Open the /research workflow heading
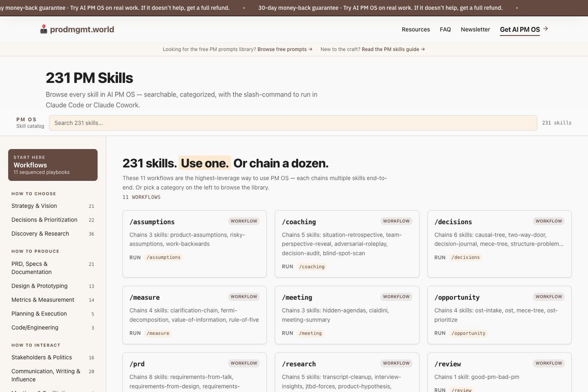This screenshot has height=392, width=588. 299,364
